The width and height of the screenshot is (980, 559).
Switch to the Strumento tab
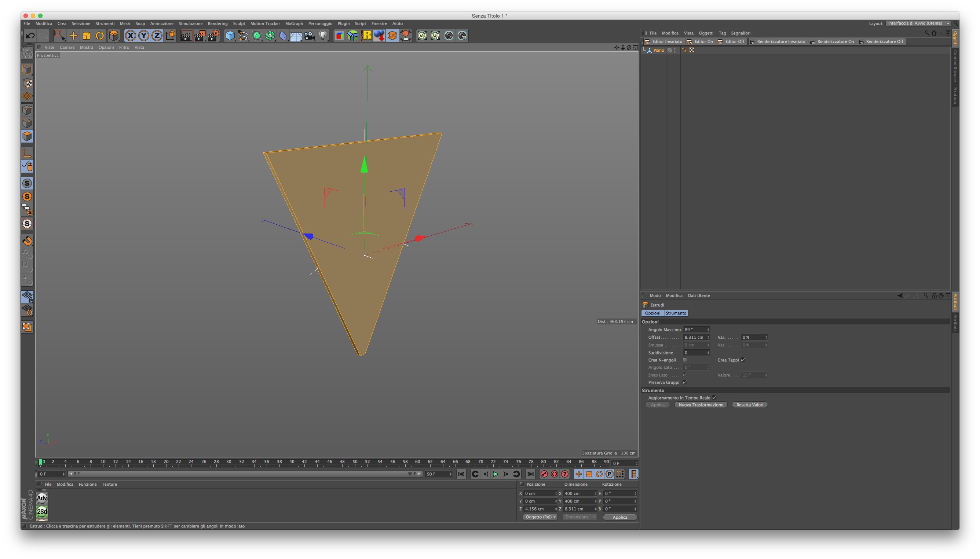(676, 313)
